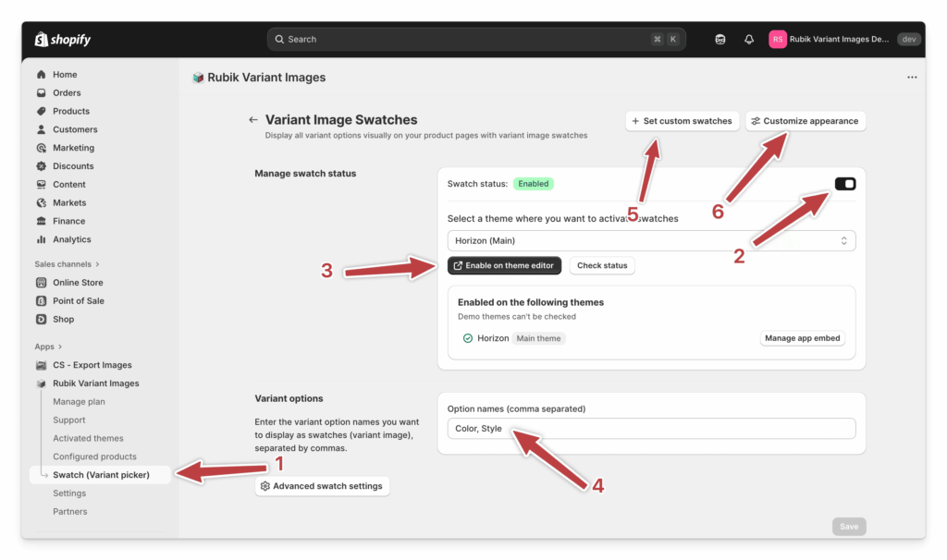The width and height of the screenshot is (947, 560).
Task: Click the Markets globe icon
Action: click(41, 202)
